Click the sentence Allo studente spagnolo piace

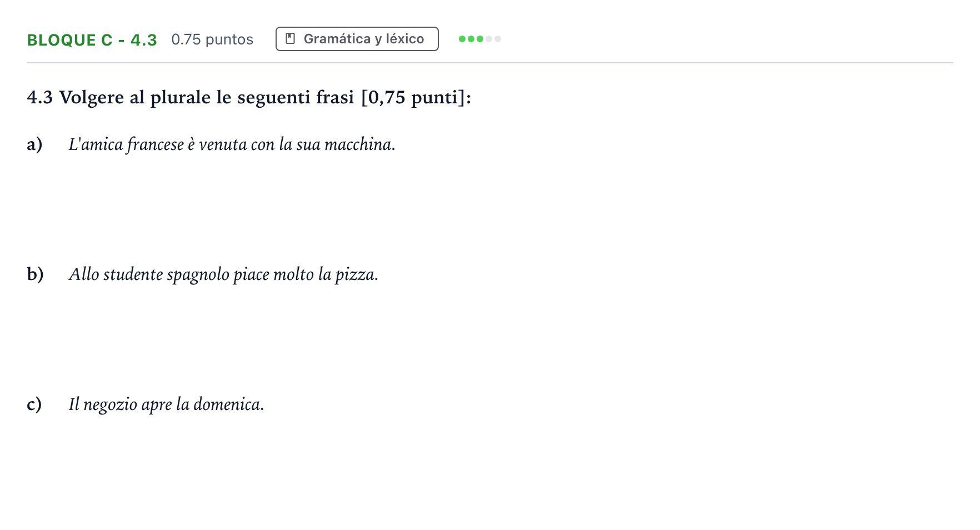point(223,274)
